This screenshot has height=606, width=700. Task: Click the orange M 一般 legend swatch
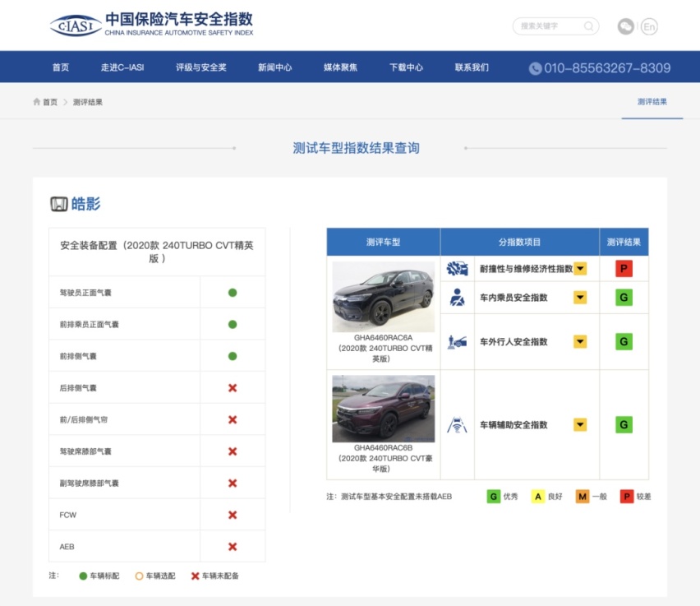tap(583, 497)
